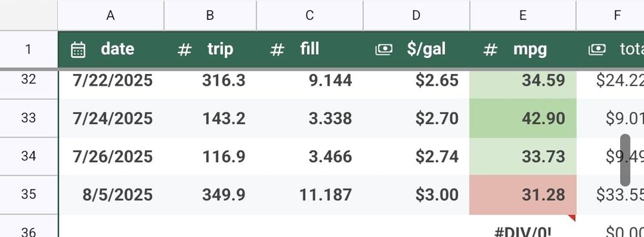
Task: Select trip cell 349.9
Action: tap(210, 194)
